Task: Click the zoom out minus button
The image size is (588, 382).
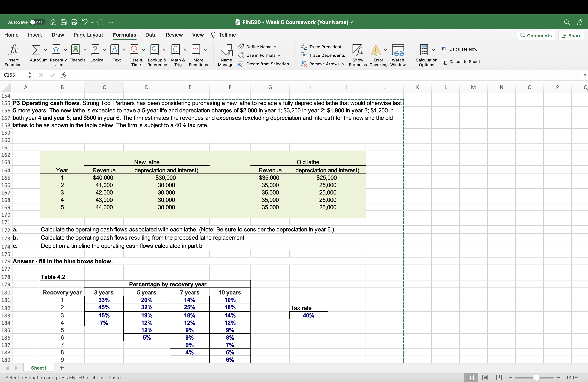Action: 510,378
